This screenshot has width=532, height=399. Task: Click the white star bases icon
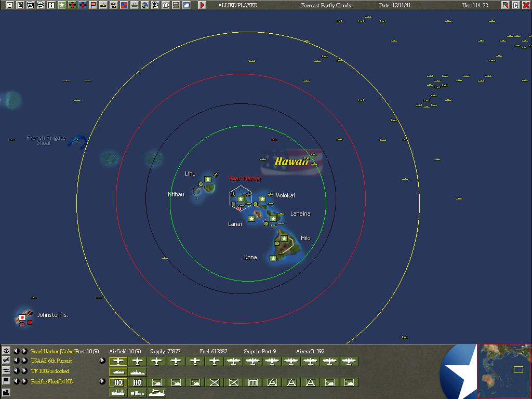pos(62,5)
